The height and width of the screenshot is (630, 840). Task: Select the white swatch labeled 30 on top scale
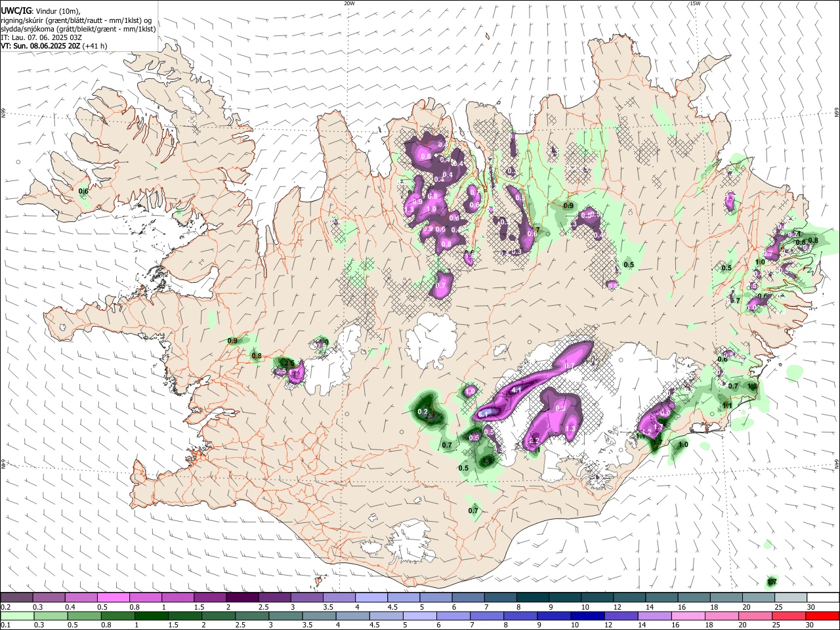click(x=823, y=598)
